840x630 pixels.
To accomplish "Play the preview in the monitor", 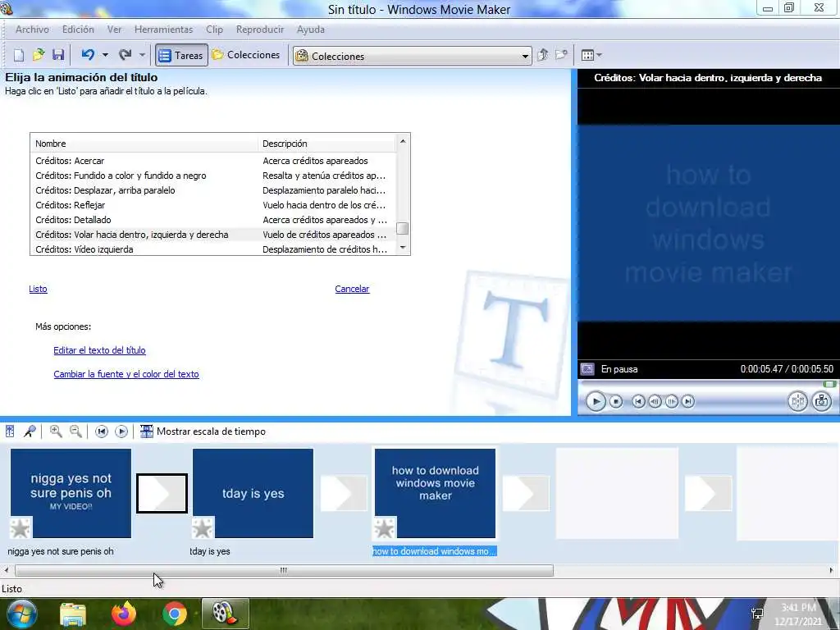I will coord(596,401).
